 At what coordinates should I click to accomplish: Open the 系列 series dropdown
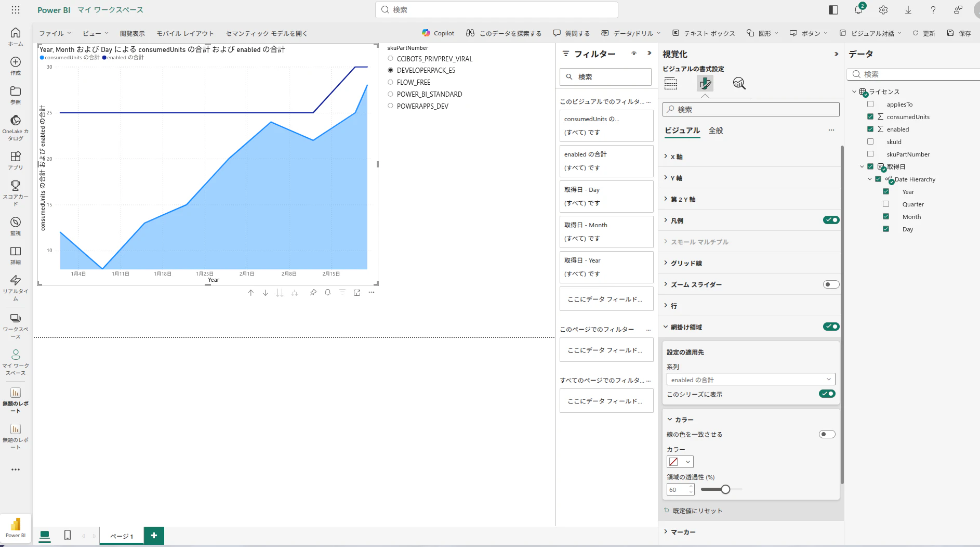(751, 380)
